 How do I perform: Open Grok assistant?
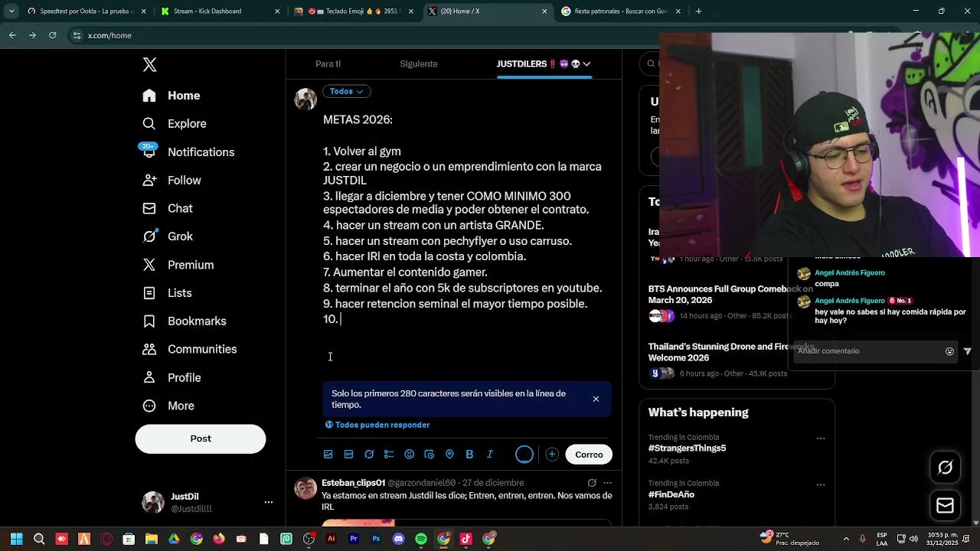tap(168, 236)
